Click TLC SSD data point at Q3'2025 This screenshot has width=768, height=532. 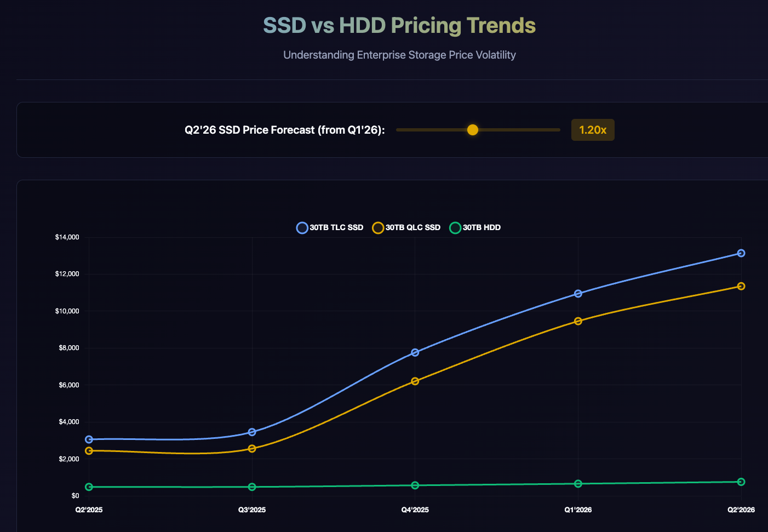coord(252,432)
